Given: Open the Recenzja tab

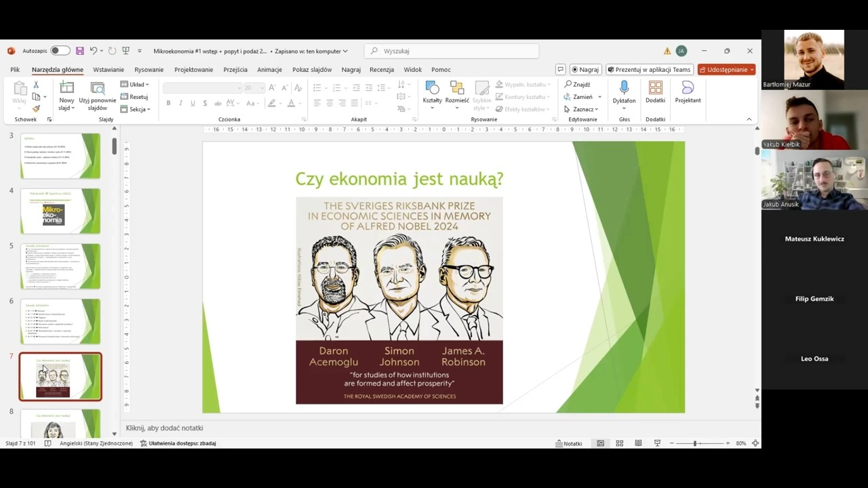Looking at the screenshot, I should pos(382,69).
